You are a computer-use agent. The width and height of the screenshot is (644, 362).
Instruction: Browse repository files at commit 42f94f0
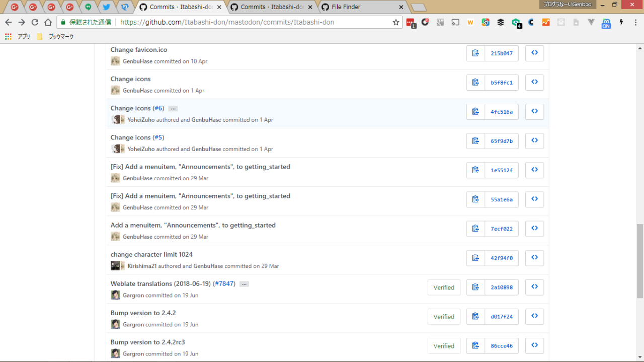534,258
